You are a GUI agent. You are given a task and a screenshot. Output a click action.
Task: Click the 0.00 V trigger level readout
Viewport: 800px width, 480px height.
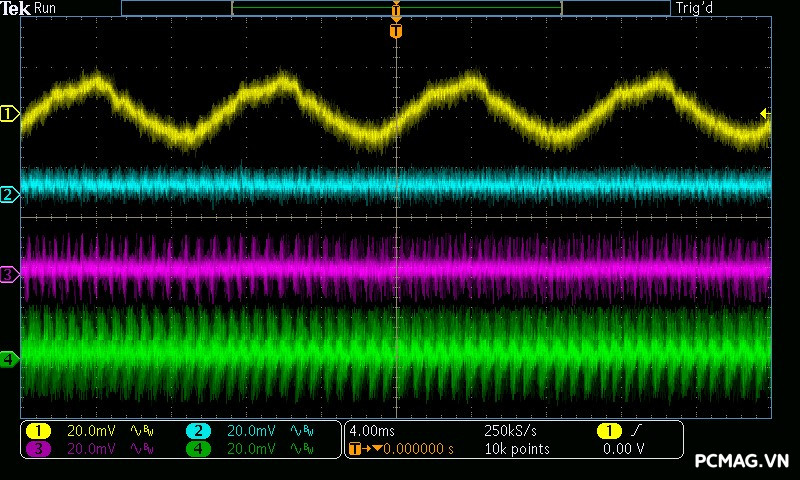623,449
